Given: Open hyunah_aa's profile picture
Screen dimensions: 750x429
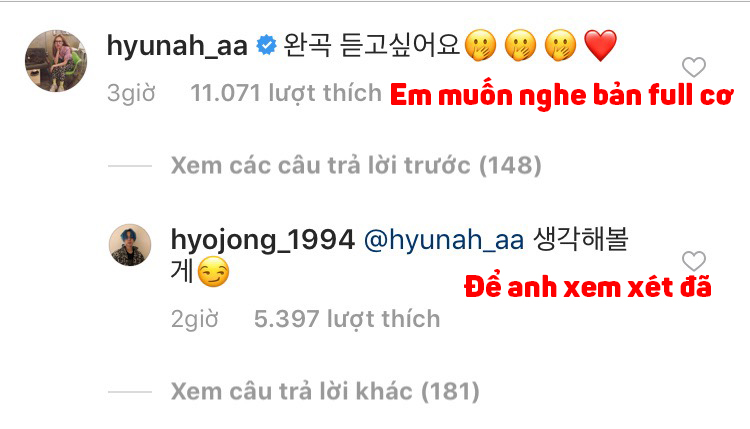Looking at the screenshot, I should point(56,61).
